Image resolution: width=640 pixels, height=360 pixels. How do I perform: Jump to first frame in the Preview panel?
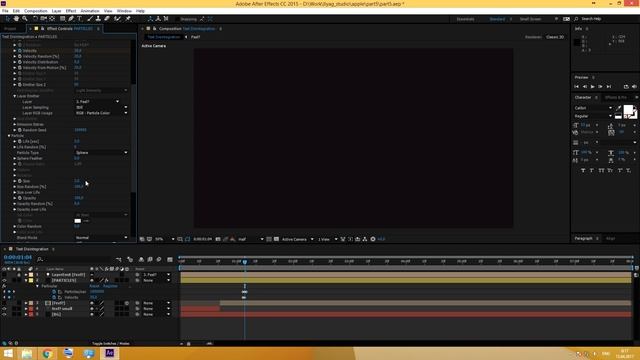coord(576,87)
